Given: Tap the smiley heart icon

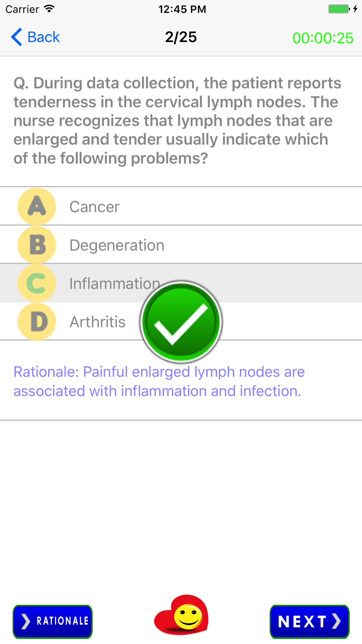Looking at the screenshot, I should pos(181,615).
